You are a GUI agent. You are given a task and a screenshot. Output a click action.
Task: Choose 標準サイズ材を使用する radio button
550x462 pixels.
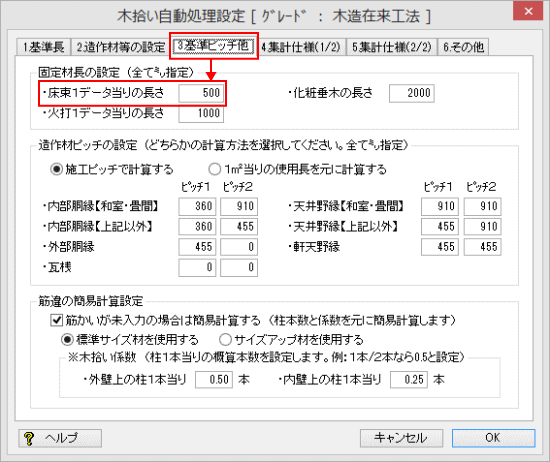pos(67,340)
